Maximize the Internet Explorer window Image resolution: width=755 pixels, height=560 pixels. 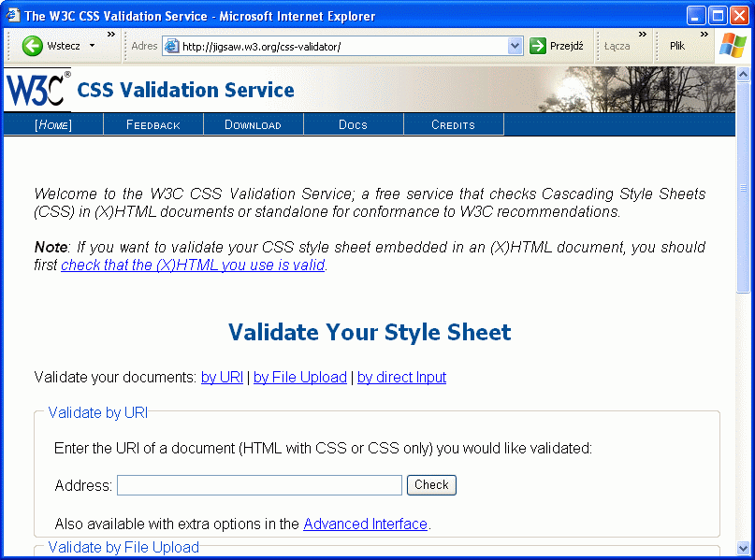coord(718,15)
